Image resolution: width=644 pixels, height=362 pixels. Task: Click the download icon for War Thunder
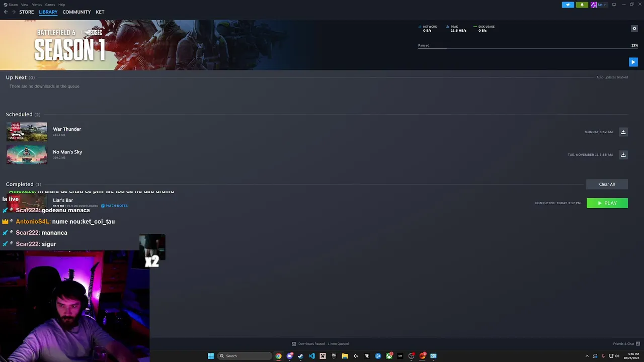click(623, 132)
